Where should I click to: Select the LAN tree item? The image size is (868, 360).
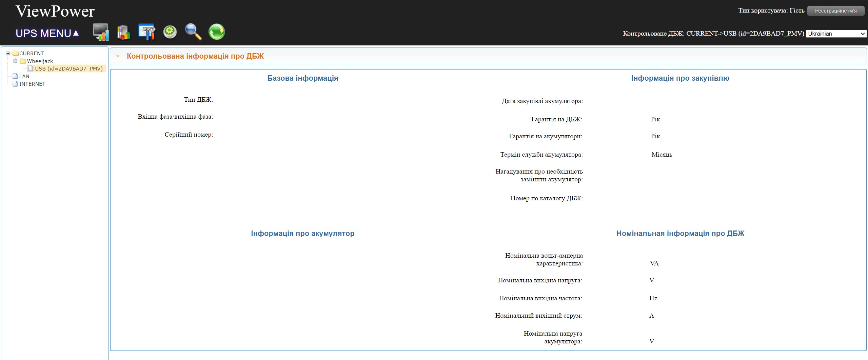pos(24,77)
